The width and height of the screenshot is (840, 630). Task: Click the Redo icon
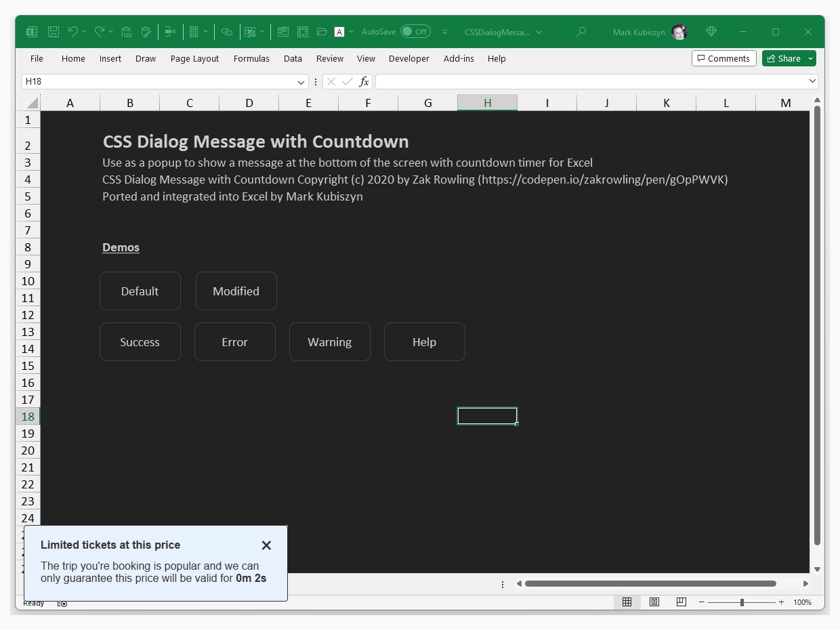(x=100, y=31)
